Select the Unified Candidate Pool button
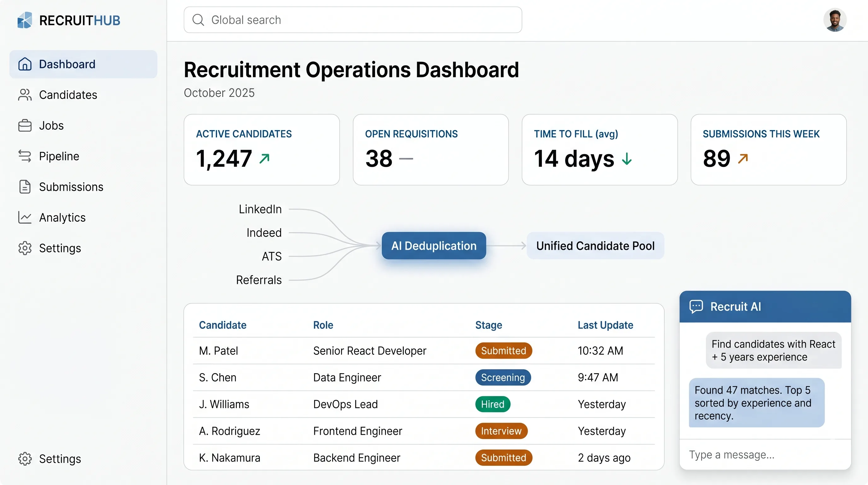Image resolution: width=868 pixels, height=485 pixels. point(595,246)
